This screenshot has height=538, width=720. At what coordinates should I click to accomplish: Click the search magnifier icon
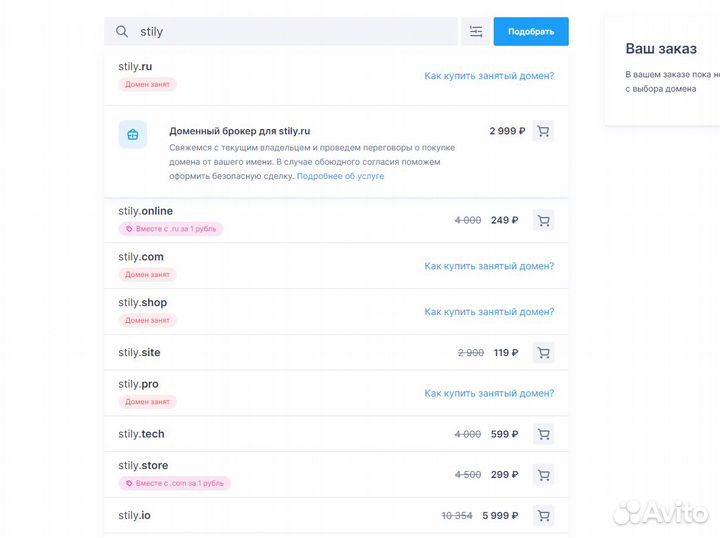click(122, 32)
